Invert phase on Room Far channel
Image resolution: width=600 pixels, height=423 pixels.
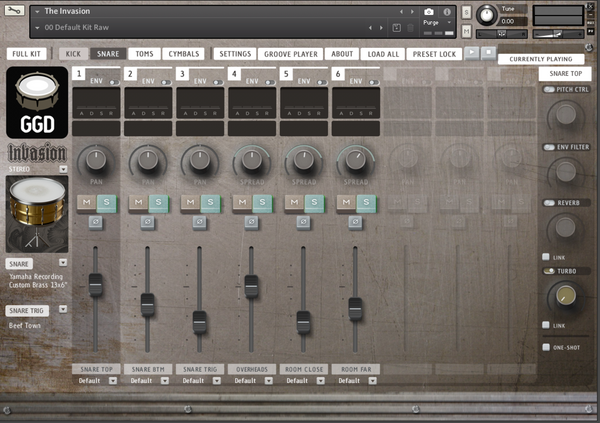(355, 222)
